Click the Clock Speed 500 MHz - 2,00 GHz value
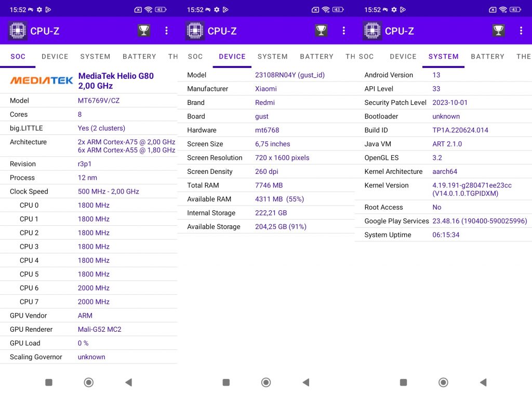 click(x=108, y=192)
